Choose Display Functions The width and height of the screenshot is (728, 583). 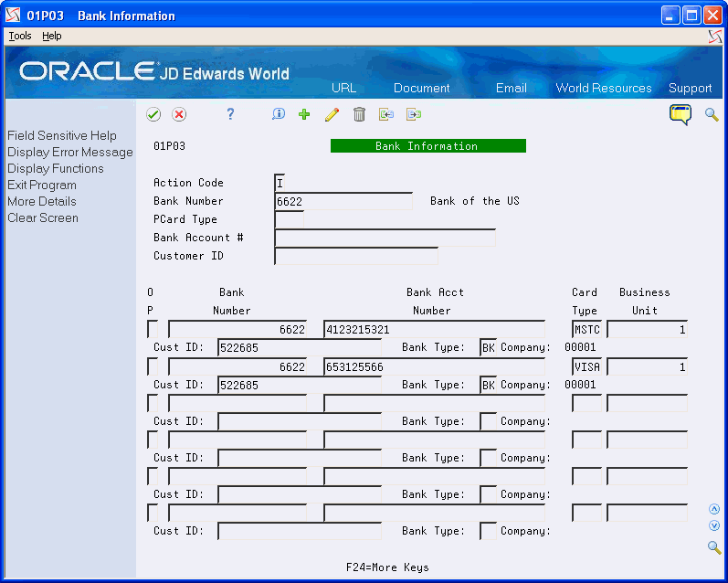[x=55, y=169]
